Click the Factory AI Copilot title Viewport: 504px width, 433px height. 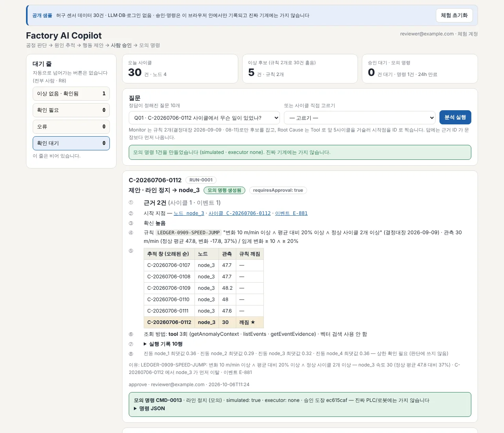tap(64, 36)
